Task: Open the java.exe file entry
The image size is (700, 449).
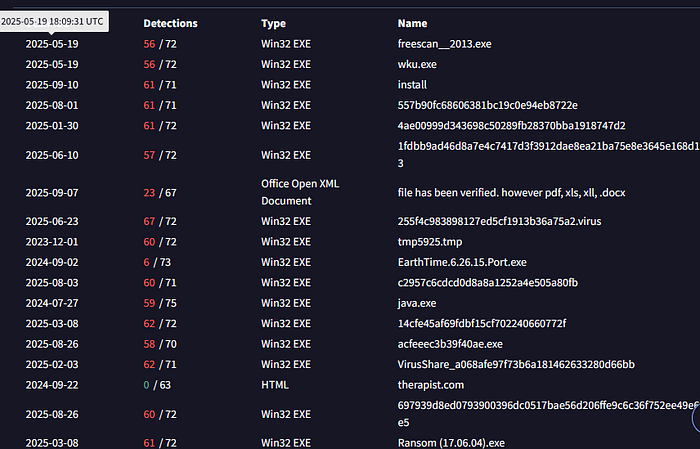Action: pyautogui.click(x=417, y=303)
